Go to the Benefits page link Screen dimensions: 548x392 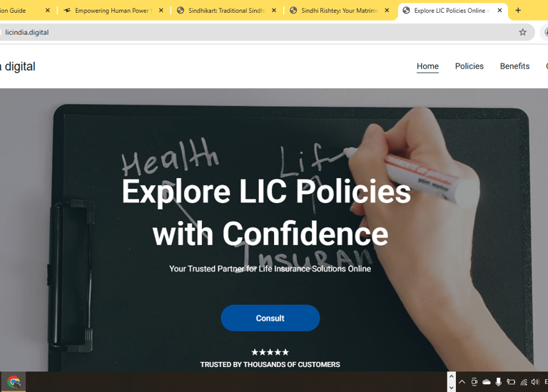click(x=514, y=66)
